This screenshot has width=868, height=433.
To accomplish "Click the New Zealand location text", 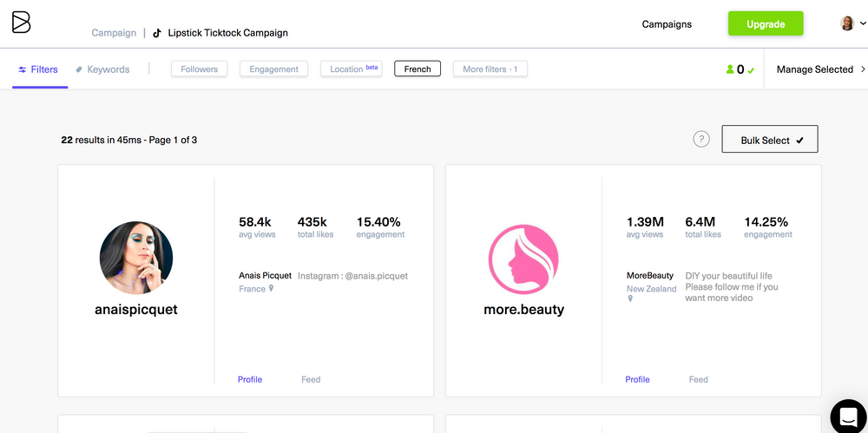I will 652,288.
